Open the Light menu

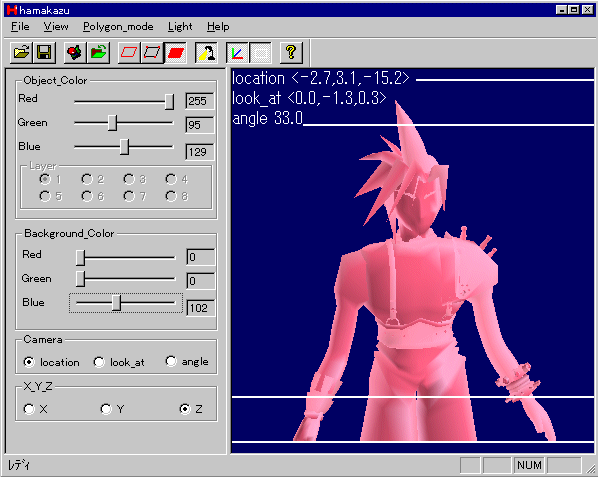(x=180, y=27)
